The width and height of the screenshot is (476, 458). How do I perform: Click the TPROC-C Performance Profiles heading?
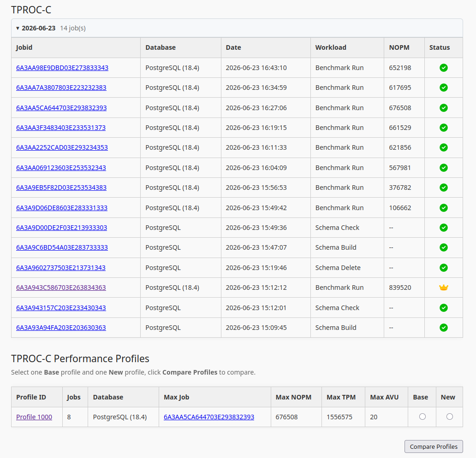pos(80,358)
